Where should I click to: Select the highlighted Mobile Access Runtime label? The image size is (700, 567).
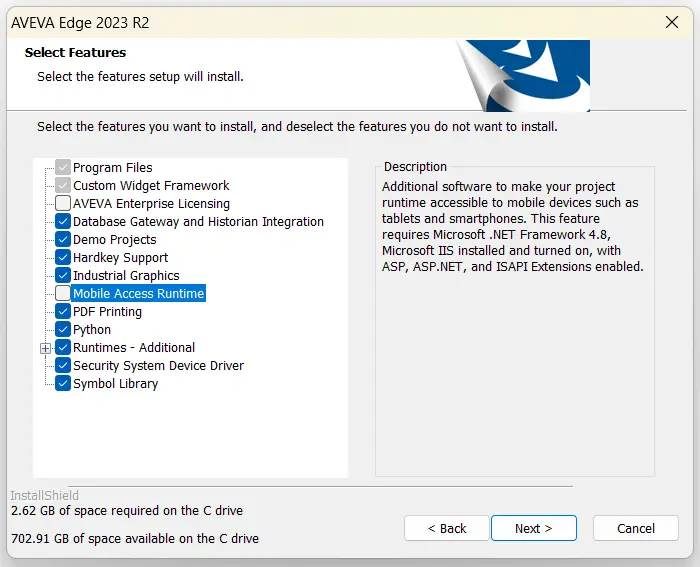click(138, 293)
